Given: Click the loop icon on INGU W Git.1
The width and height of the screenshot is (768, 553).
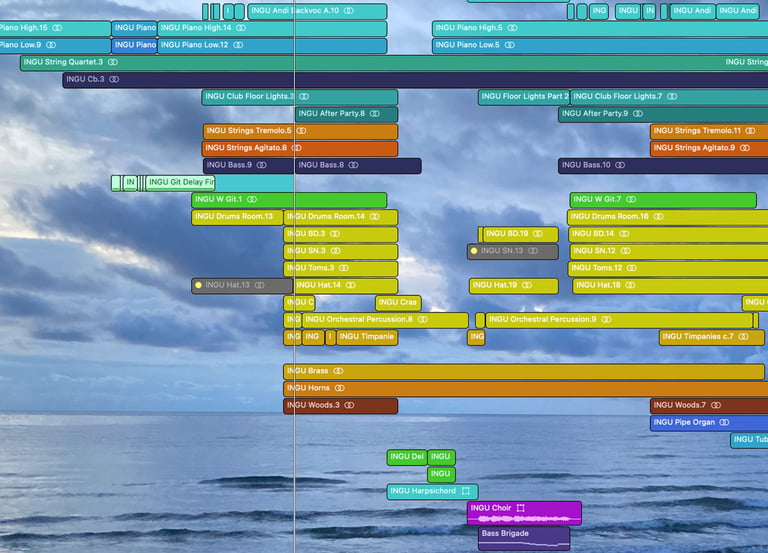Looking at the screenshot, I should (x=252, y=199).
